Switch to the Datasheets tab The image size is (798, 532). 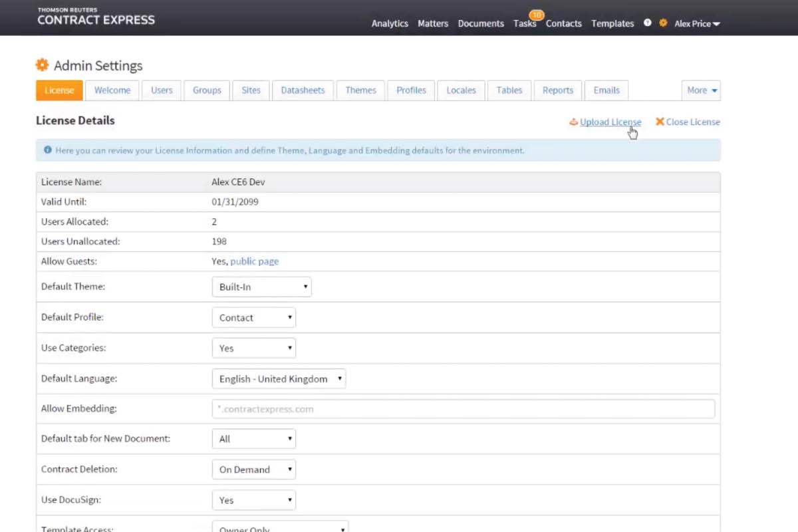point(303,90)
